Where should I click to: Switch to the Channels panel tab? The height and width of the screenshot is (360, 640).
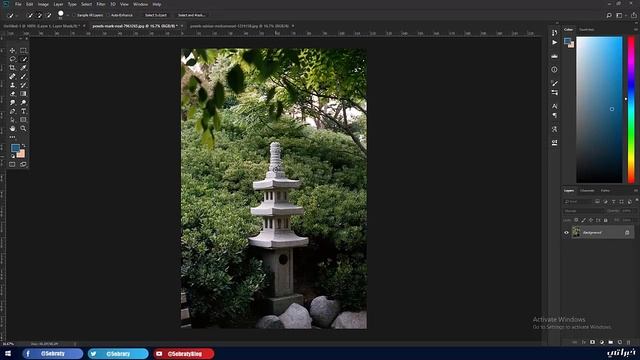(x=587, y=191)
